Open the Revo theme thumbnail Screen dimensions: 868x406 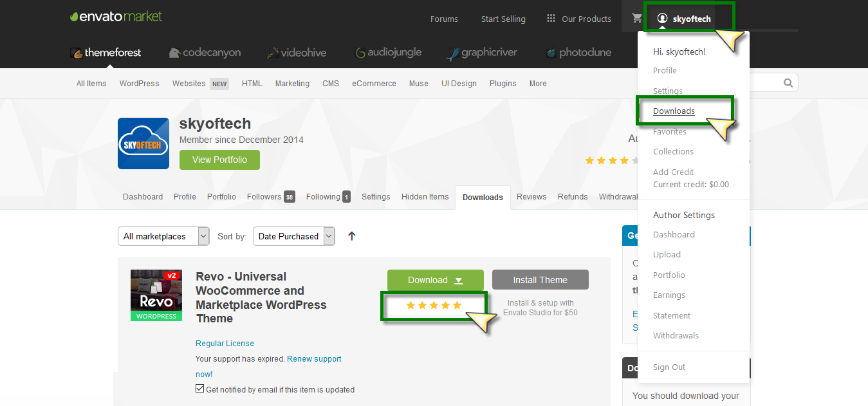click(156, 295)
